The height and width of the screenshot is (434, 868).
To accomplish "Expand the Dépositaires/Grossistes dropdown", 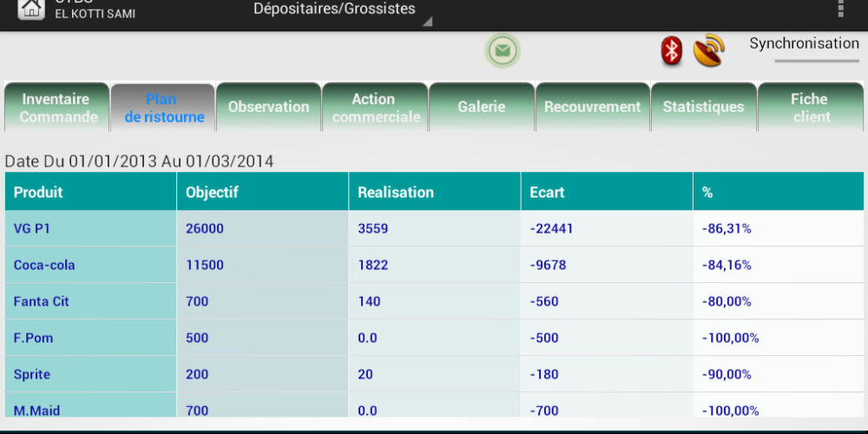I will (x=340, y=11).
